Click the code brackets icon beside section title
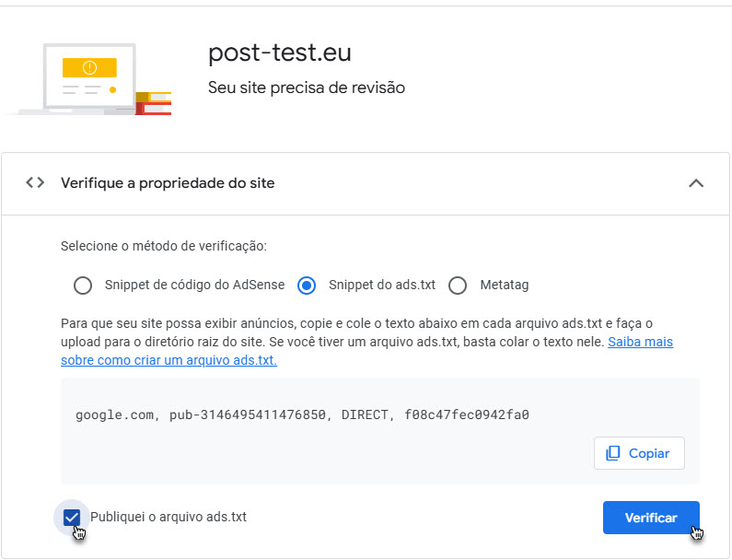 click(35, 182)
